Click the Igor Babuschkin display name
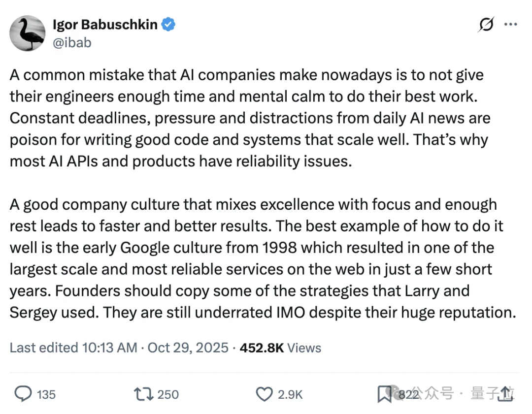This screenshot has height=414, width=532. pos(104,25)
